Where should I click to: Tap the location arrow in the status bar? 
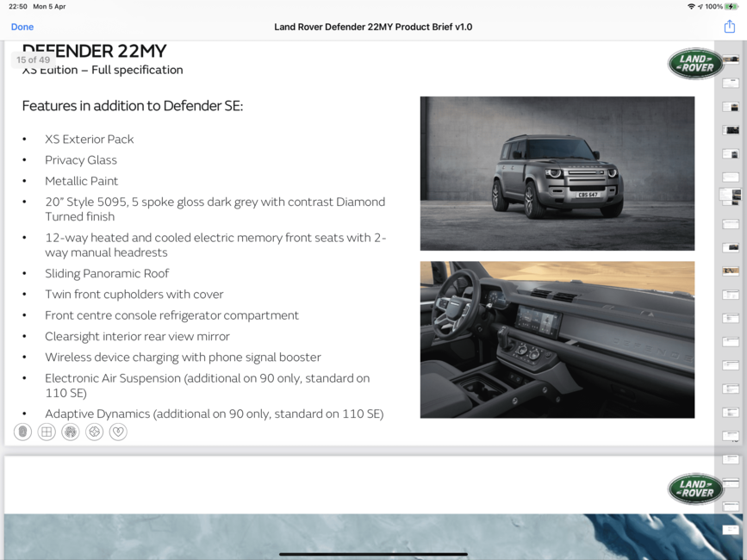(x=700, y=7)
